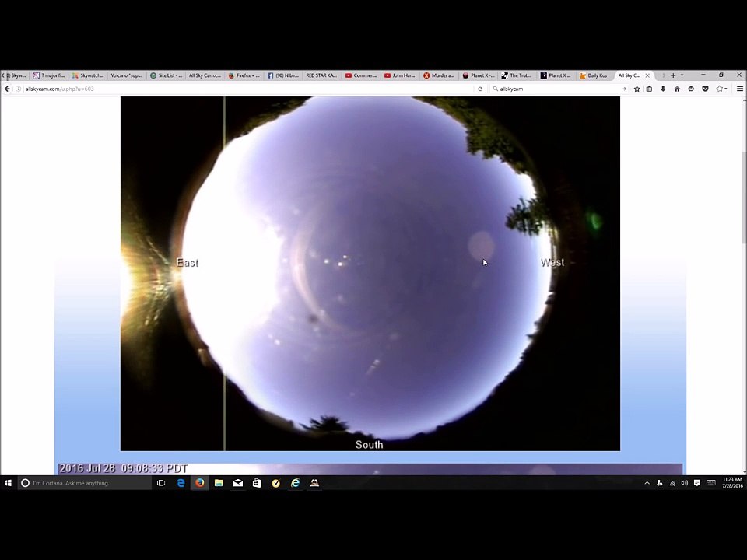Screen dimensions: 747x560
Task: Open the star bookmarks menu dropdown
Action: pyautogui.click(x=722, y=89)
